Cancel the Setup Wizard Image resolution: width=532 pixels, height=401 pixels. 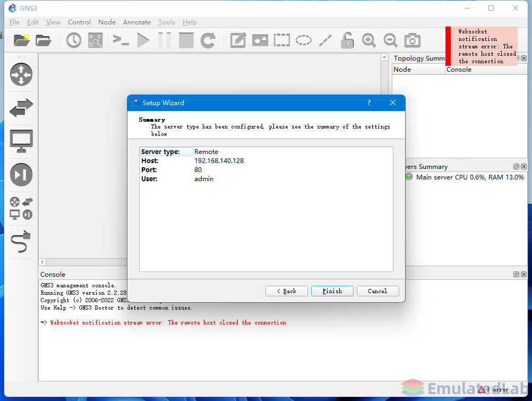377,291
